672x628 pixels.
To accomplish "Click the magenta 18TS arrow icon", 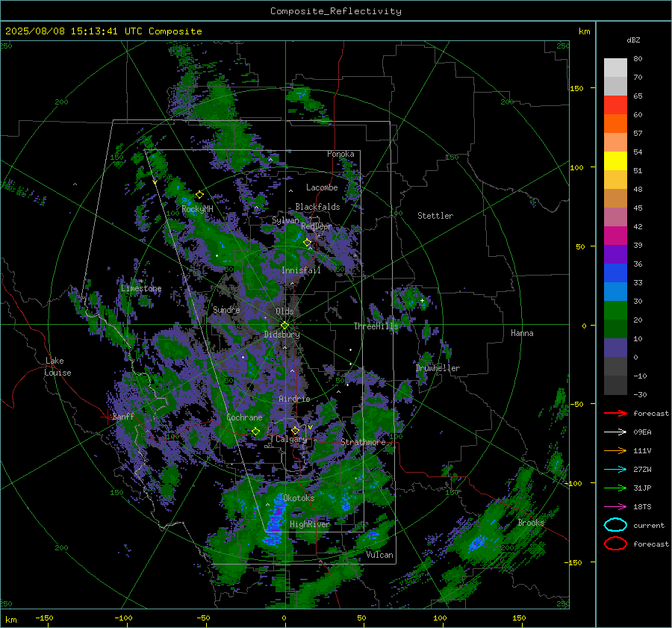I will (615, 507).
